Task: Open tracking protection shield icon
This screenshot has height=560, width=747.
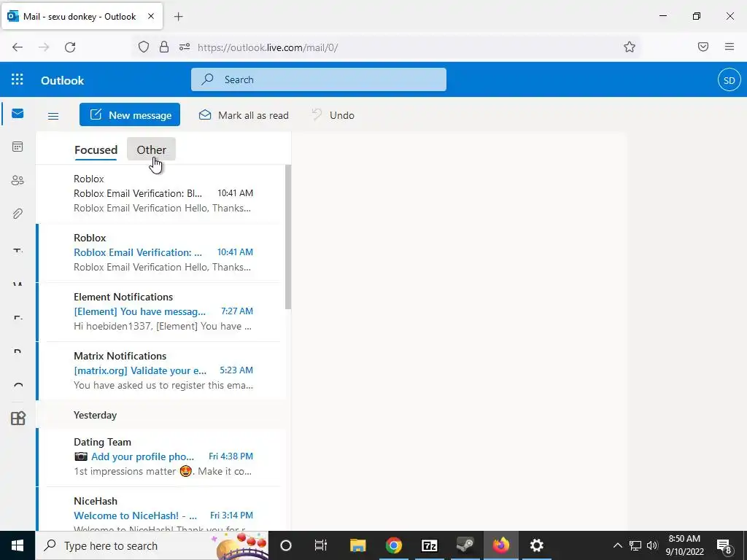Action: coord(144,47)
